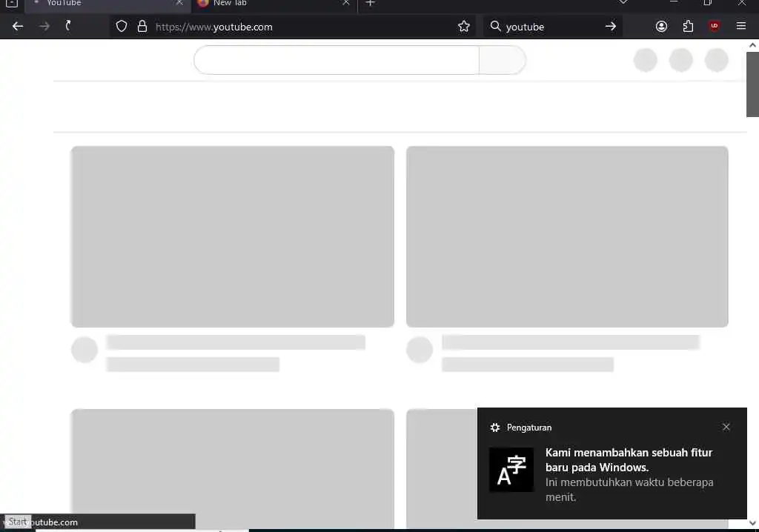Viewport: 759px width, 532px height.
Task: Stop or reload the loading page
Action: pos(69,26)
